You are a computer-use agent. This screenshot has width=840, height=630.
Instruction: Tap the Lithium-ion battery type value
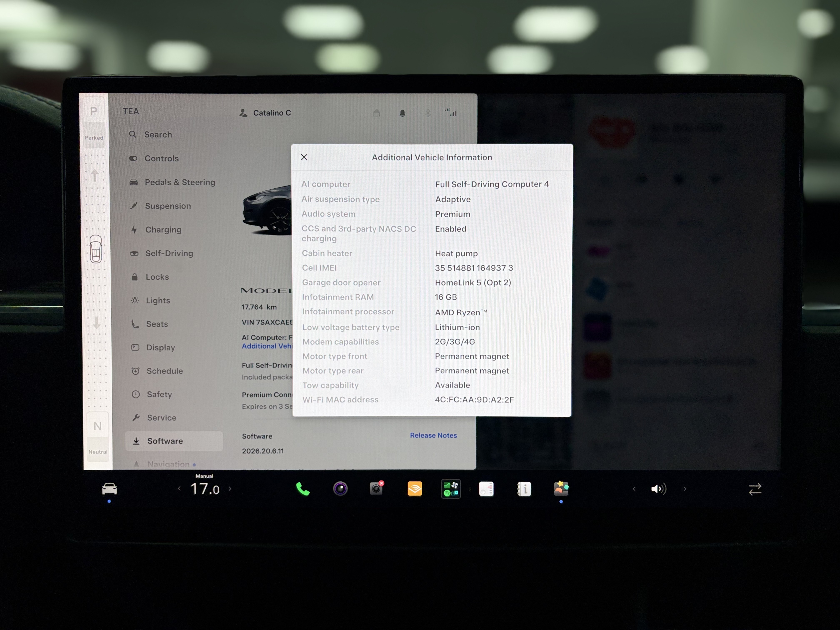[457, 327]
